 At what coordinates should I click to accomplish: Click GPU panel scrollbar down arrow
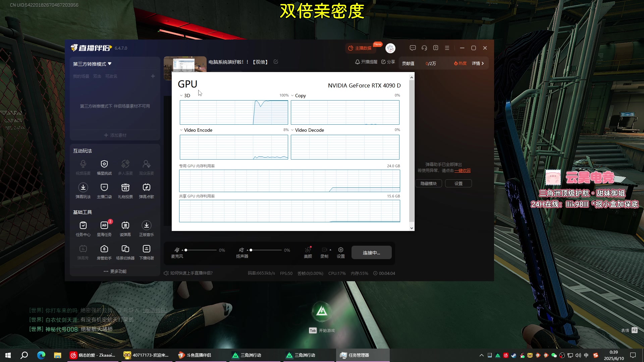tap(412, 228)
